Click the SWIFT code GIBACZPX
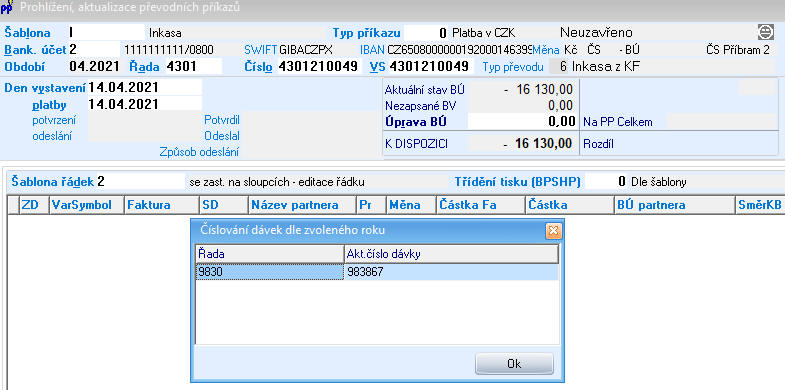The height and width of the screenshot is (390, 785). (x=305, y=50)
